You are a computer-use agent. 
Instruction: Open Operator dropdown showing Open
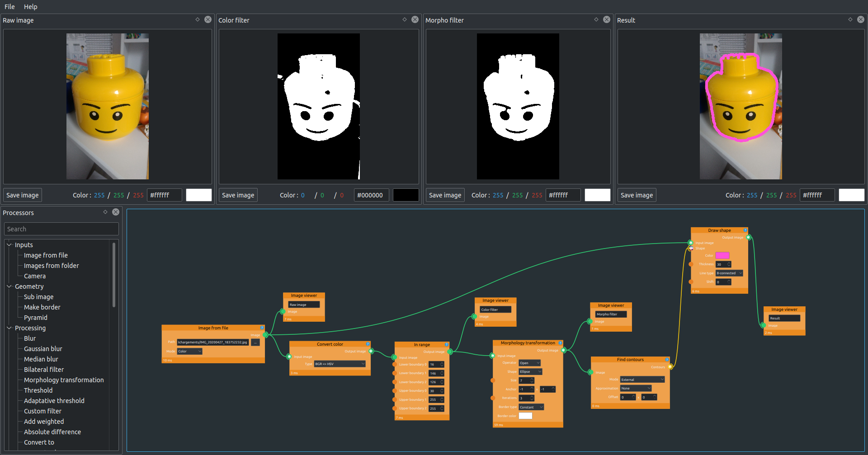click(529, 363)
